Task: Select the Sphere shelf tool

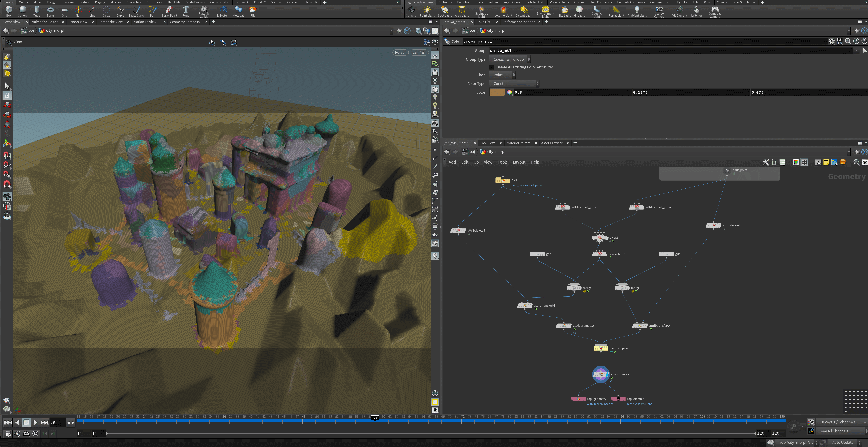Action: pyautogui.click(x=23, y=11)
